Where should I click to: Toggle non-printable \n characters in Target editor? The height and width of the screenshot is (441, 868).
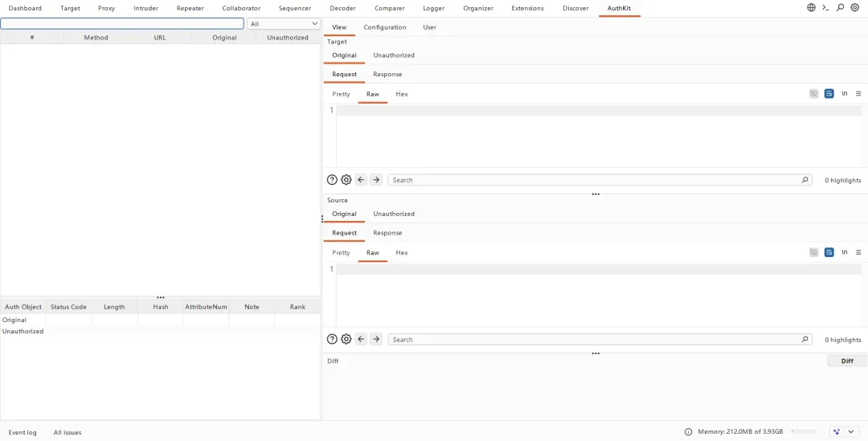(x=844, y=94)
